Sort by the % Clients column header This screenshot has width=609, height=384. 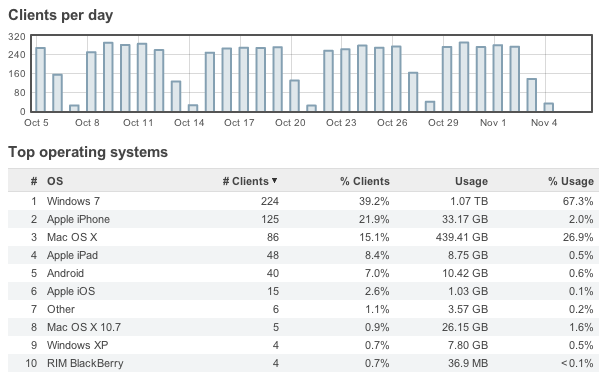(365, 181)
